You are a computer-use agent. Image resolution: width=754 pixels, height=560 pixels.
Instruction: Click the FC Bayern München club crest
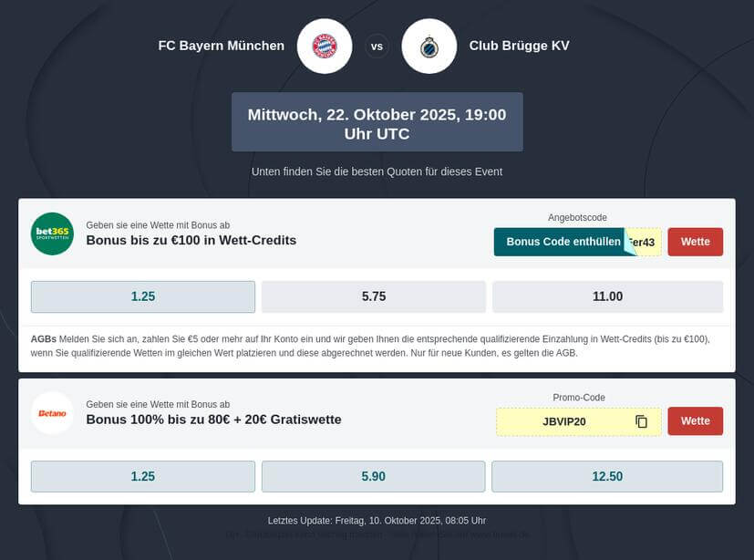click(325, 46)
